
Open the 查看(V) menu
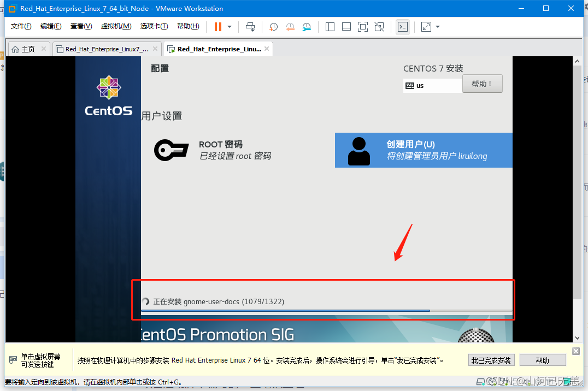pyautogui.click(x=81, y=26)
